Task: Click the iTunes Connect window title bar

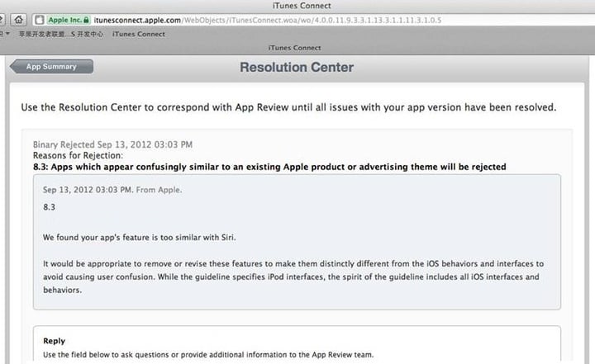Action: tap(302, 6)
